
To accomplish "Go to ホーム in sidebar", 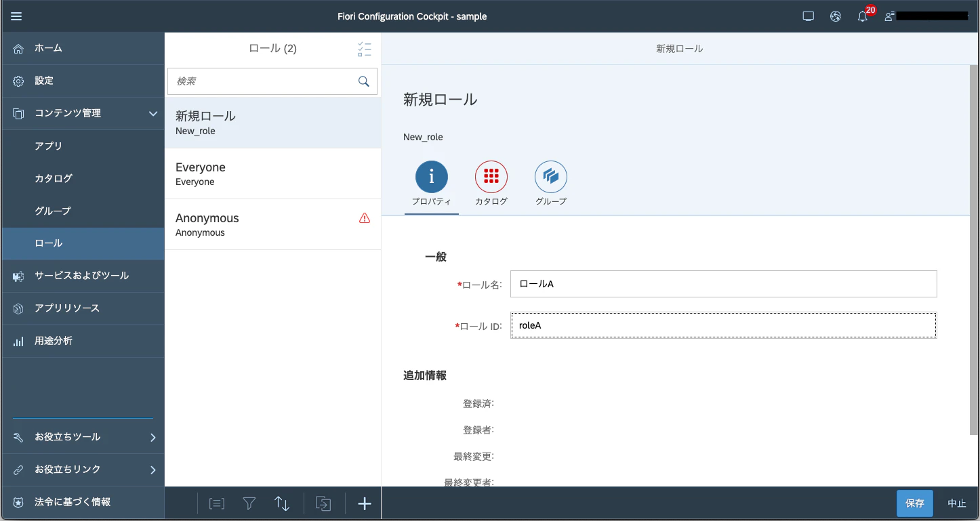I will pos(83,48).
